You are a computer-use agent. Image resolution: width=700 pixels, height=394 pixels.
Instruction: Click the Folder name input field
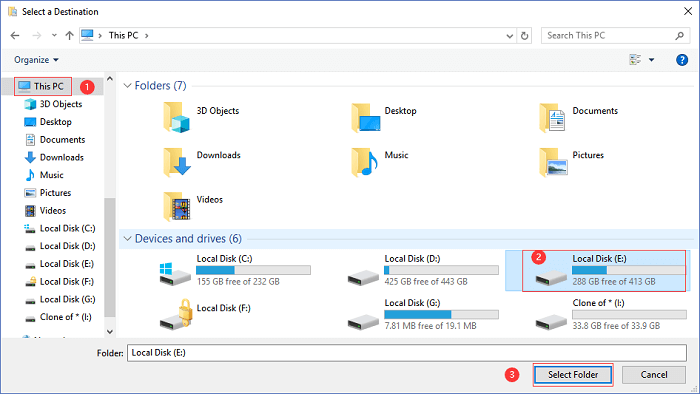pos(407,353)
